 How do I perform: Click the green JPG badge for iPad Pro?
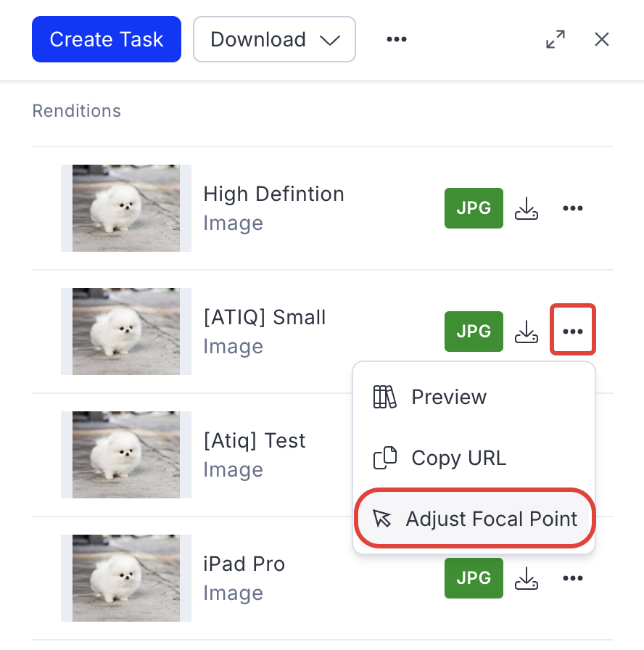click(474, 578)
